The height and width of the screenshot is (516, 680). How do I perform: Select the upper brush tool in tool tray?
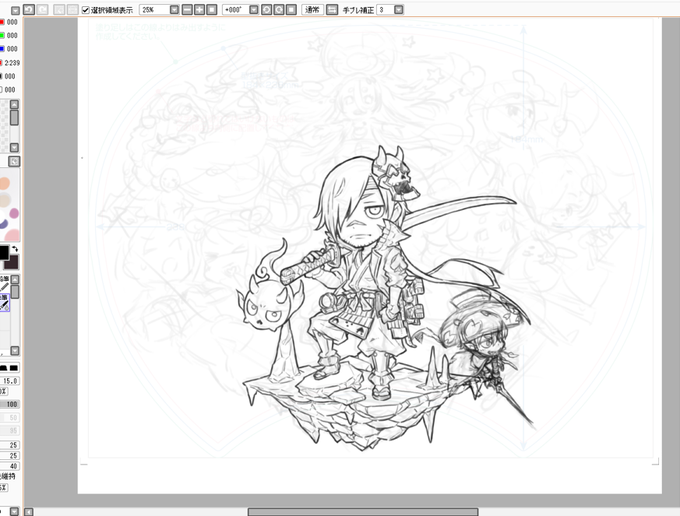click(4, 283)
